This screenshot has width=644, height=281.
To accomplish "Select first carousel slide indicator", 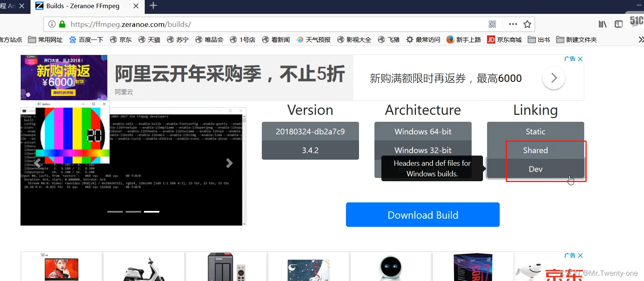I will 115,212.
